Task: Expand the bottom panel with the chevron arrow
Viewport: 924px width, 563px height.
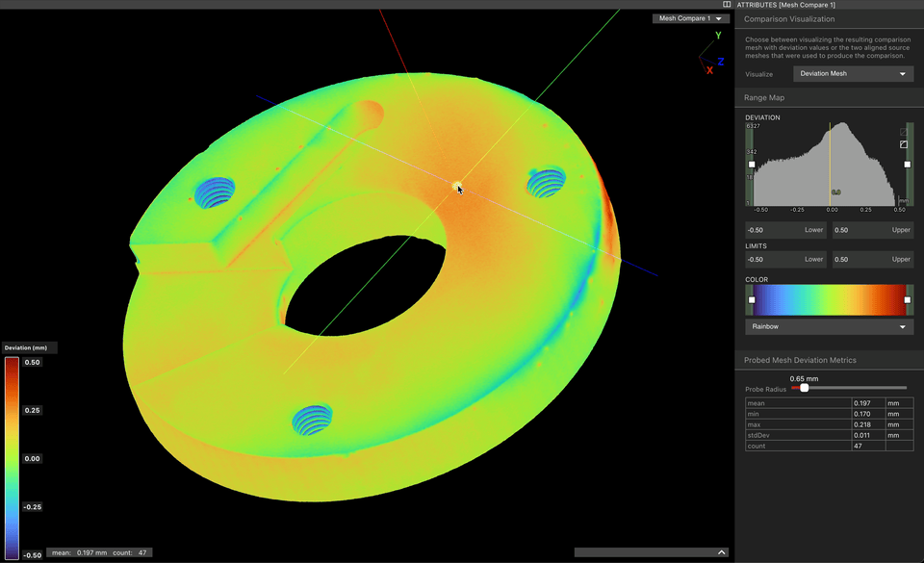Action: 721,552
